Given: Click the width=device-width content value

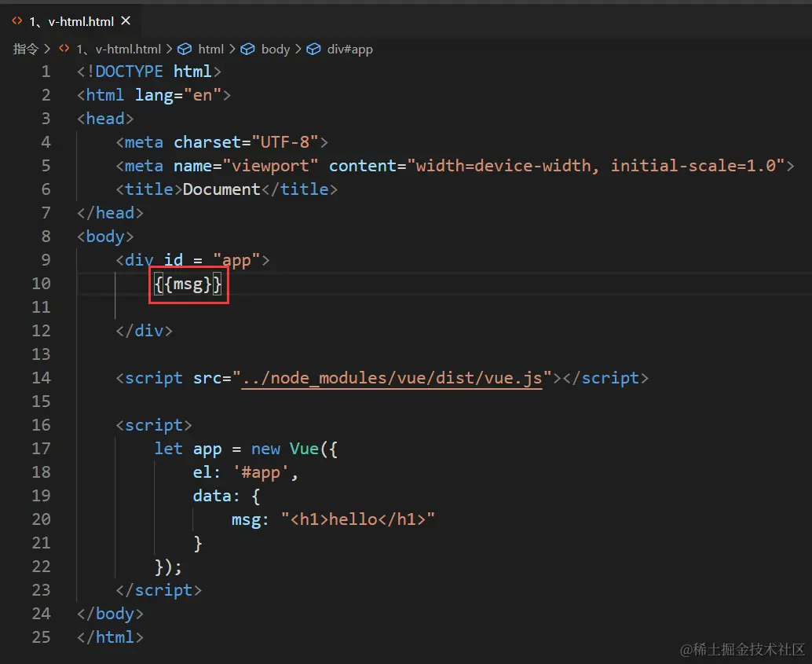Looking at the screenshot, I should (x=503, y=166).
